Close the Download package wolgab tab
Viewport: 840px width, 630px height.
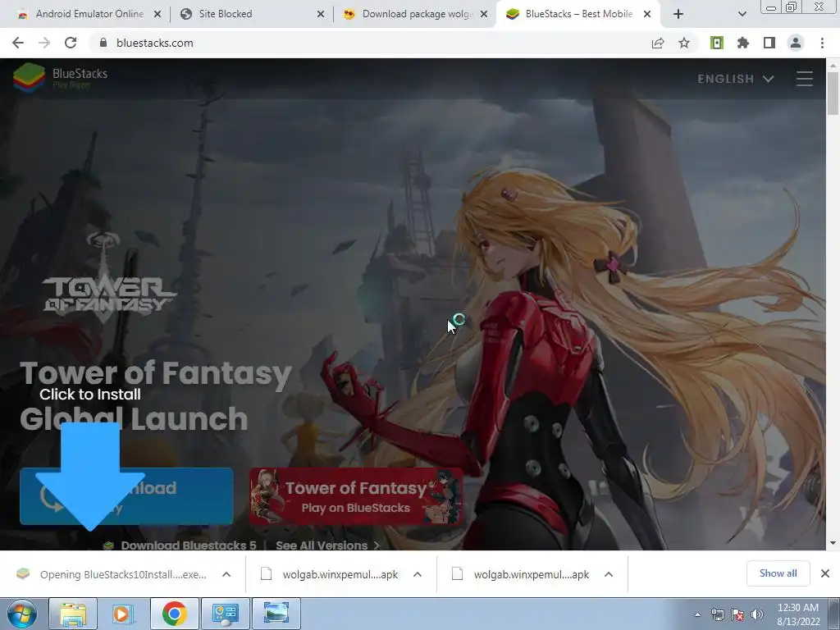[484, 15]
